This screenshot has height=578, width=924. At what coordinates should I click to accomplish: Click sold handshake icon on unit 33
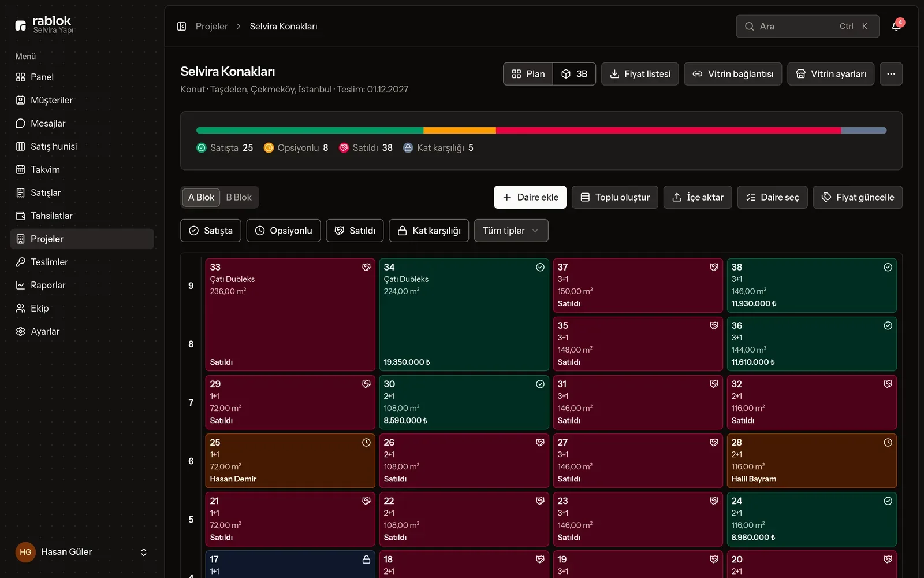pyautogui.click(x=366, y=267)
